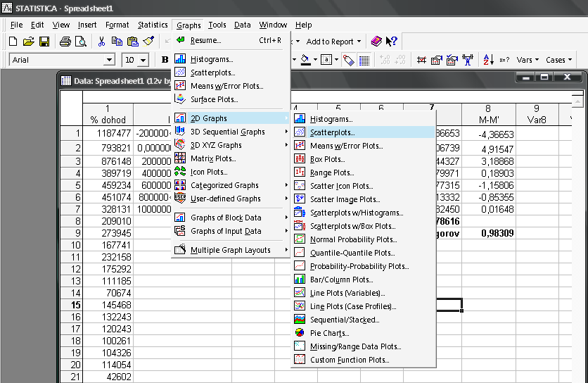This screenshot has width=588, height=383.
Task: Expand 3D Sequential Graphs submenu
Action: pos(231,132)
